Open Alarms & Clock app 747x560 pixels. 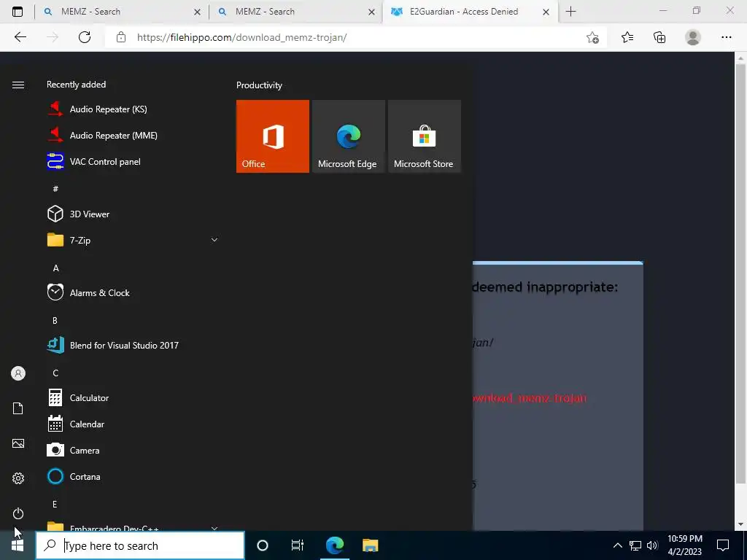click(x=133, y=292)
